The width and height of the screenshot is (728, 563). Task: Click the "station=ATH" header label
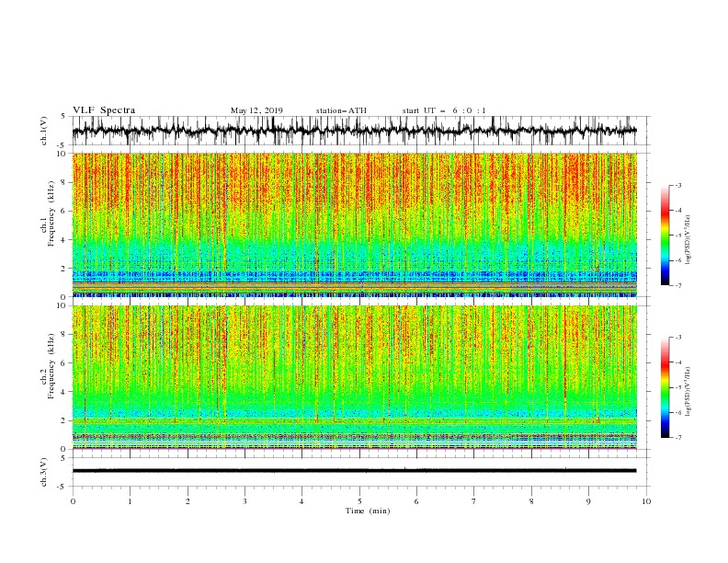(341, 110)
